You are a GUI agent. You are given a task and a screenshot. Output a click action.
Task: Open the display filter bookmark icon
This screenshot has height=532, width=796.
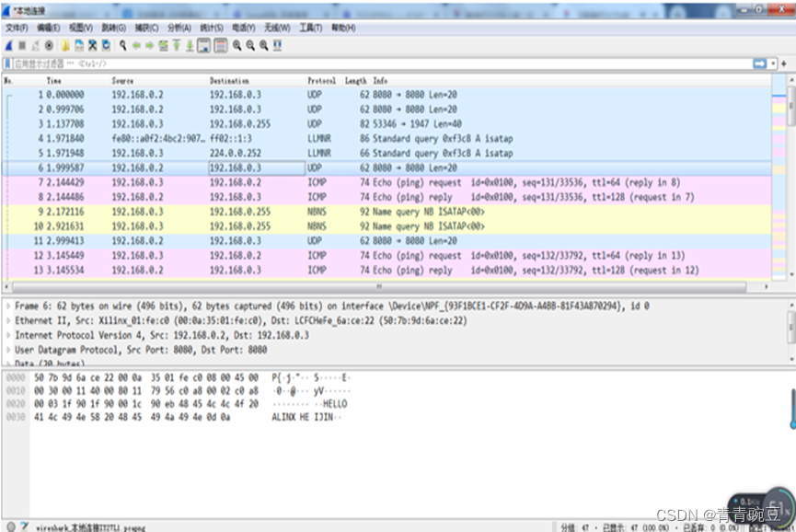[x=7, y=64]
